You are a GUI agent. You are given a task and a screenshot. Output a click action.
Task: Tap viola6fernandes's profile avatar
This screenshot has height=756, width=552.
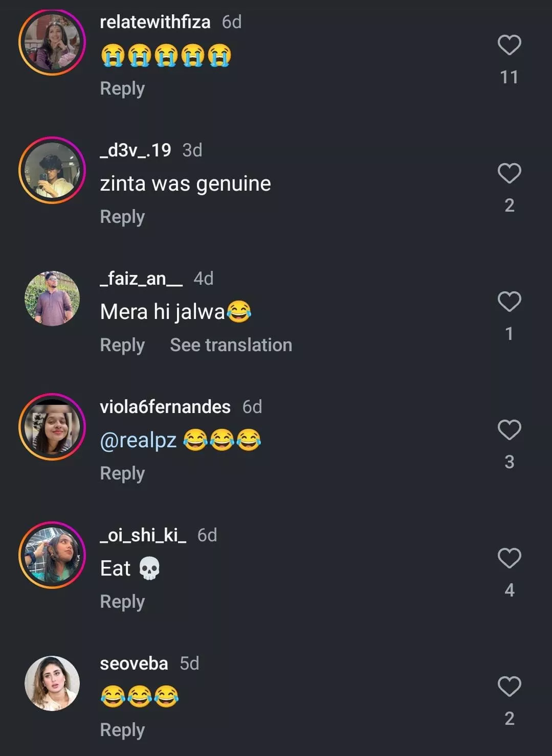52,427
